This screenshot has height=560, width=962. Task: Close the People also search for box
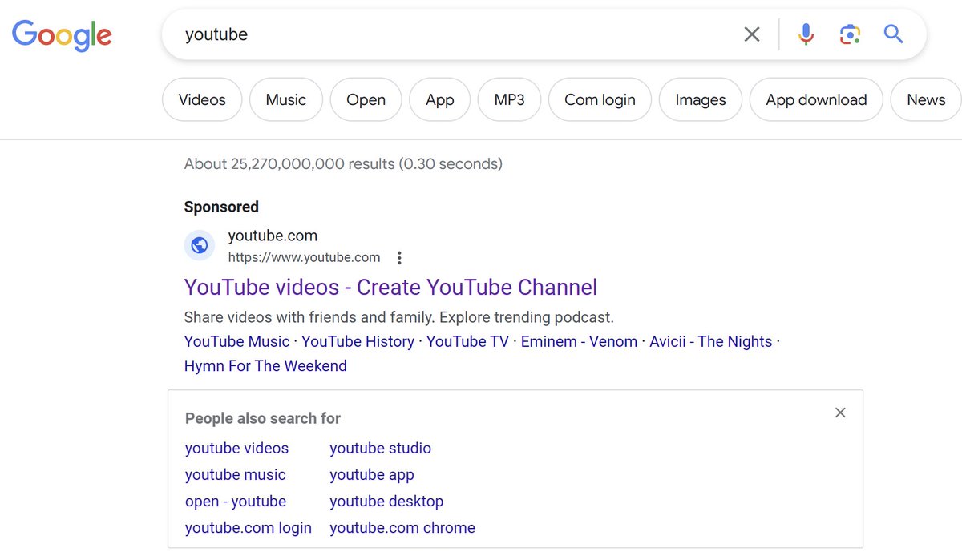point(840,413)
